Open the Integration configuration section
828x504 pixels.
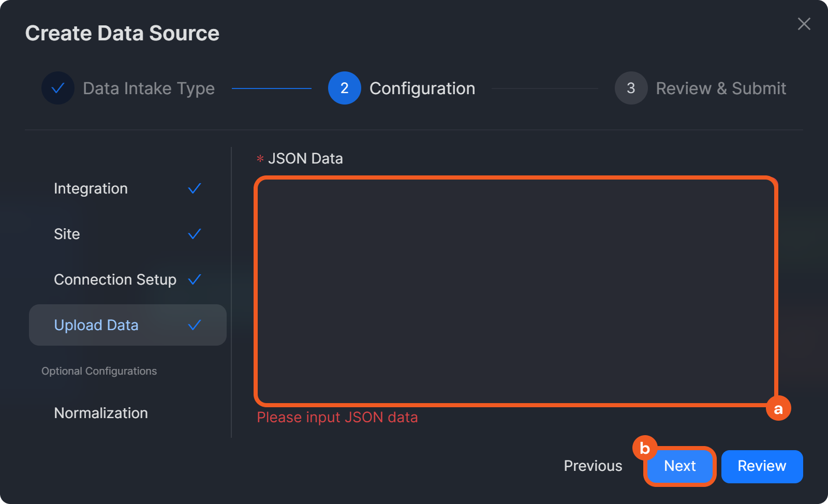click(91, 188)
